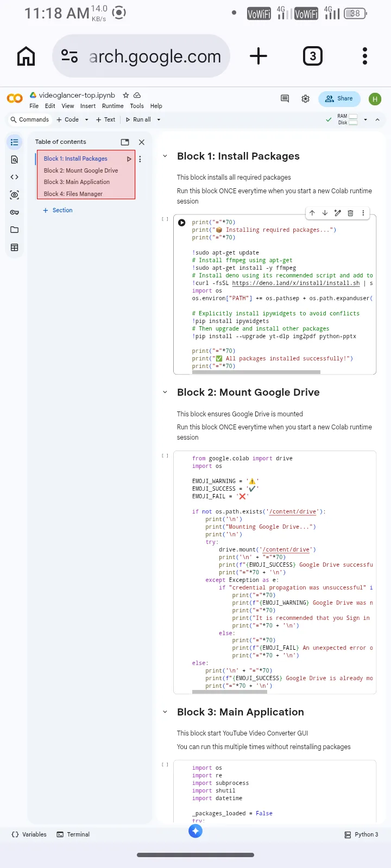Open the variable inspector eye icon
This screenshot has height=868, width=391.
click(15, 194)
